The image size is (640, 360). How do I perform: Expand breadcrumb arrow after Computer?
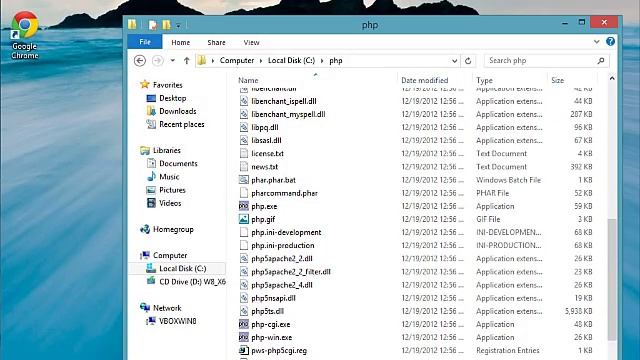click(261, 61)
